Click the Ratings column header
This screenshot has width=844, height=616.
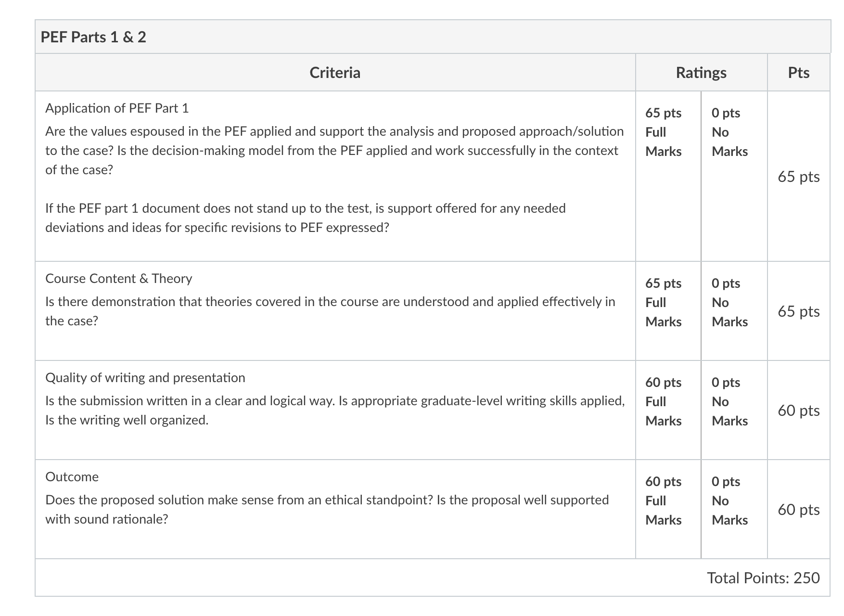(701, 73)
